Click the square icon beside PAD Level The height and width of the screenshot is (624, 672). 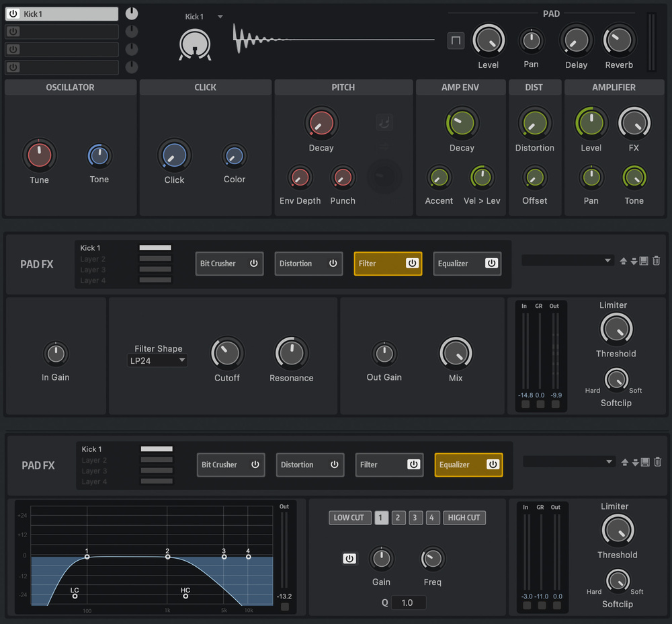456,41
